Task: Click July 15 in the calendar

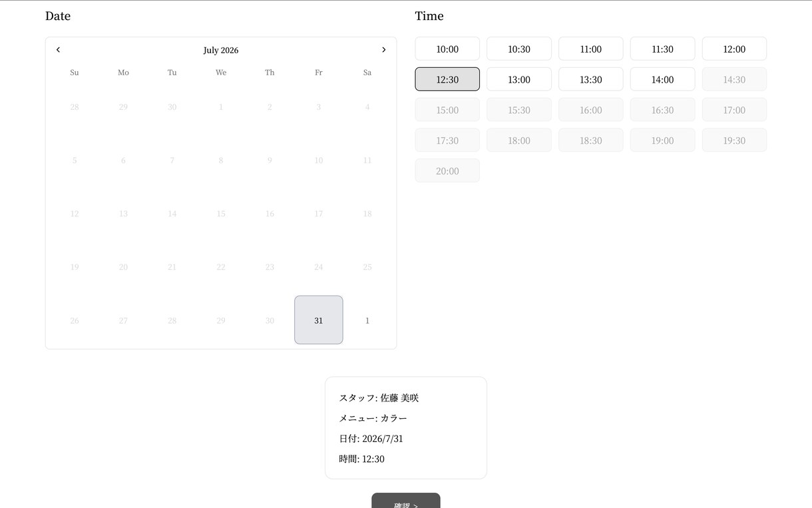Action: (x=221, y=214)
